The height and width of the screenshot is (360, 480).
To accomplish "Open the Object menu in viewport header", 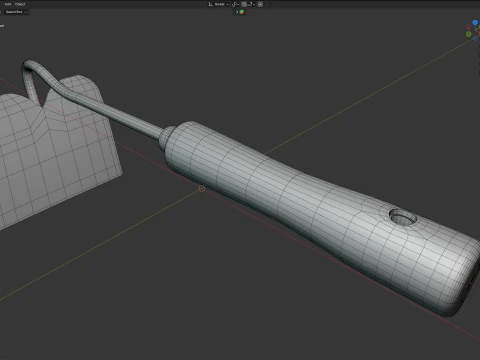I will (x=20, y=4).
